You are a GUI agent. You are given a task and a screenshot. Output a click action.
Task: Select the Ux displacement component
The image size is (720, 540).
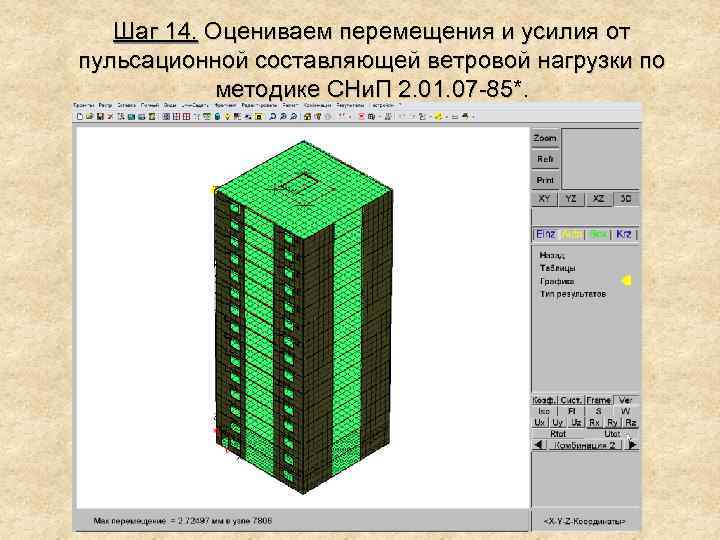point(540,422)
